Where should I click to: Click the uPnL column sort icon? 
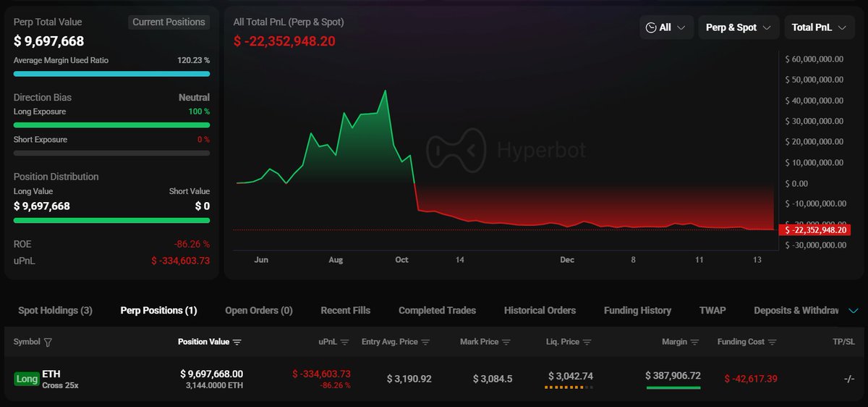click(345, 342)
